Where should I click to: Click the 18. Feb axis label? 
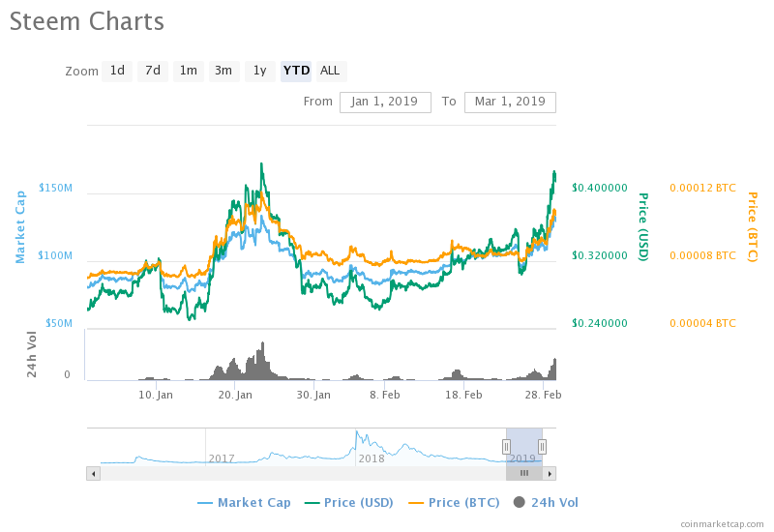tap(463, 395)
